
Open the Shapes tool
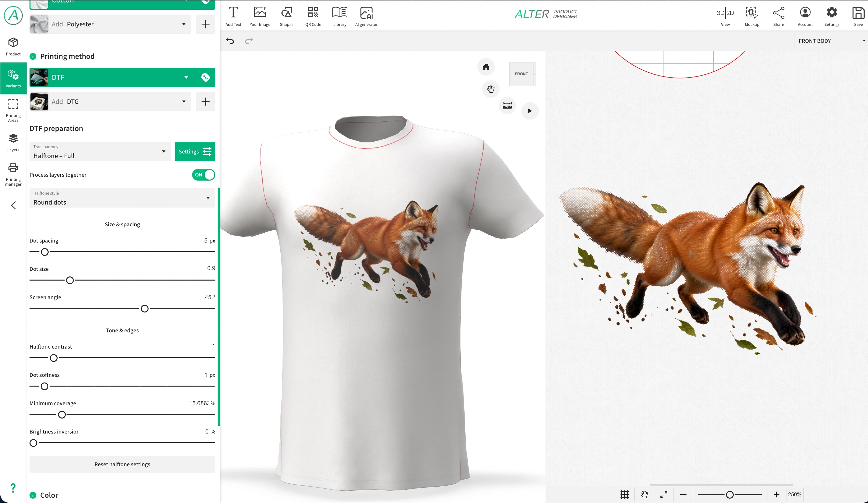point(286,16)
